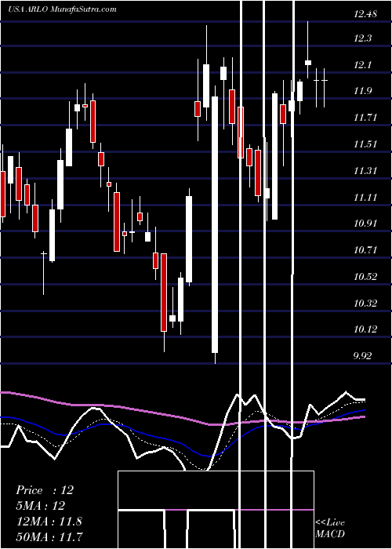Select the 12.1 price axis label
This screenshot has width=392, height=549.
click(362, 65)
